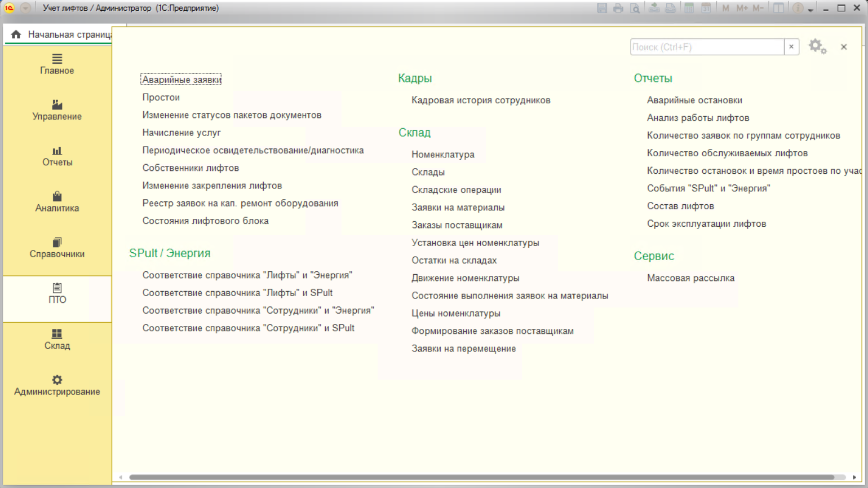Open the Администрирование section
The height and width of the screenshot is (488, 868).
(57, 385)
